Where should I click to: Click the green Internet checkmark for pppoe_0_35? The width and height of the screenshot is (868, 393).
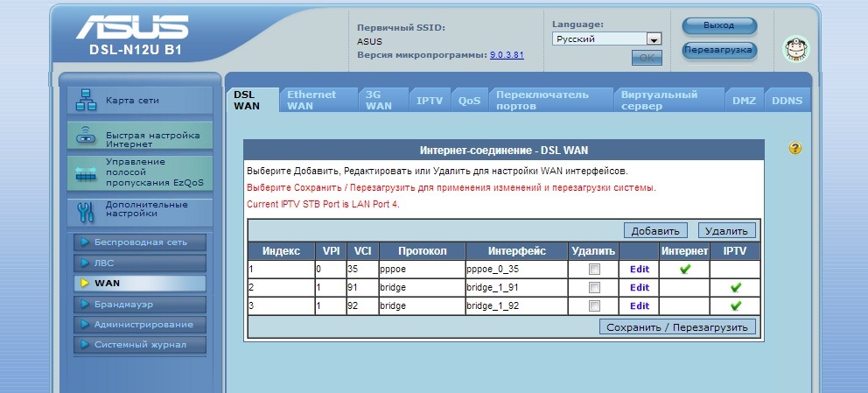click(x=684, y=269)
